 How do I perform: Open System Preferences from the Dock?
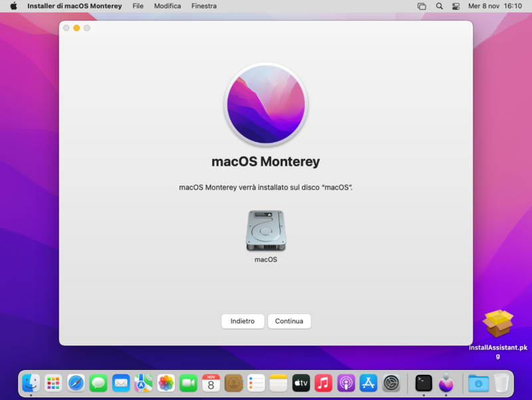tap(391, 383)
